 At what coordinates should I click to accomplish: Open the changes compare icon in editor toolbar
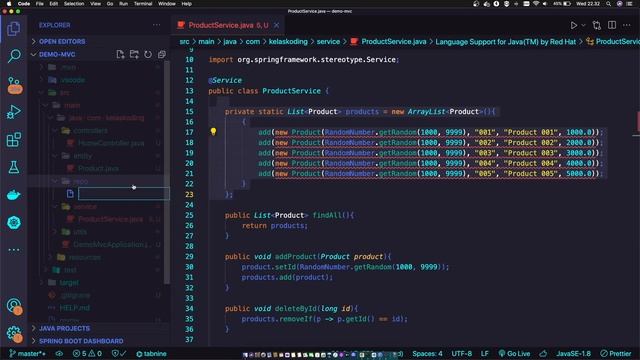tap(597, 25)
